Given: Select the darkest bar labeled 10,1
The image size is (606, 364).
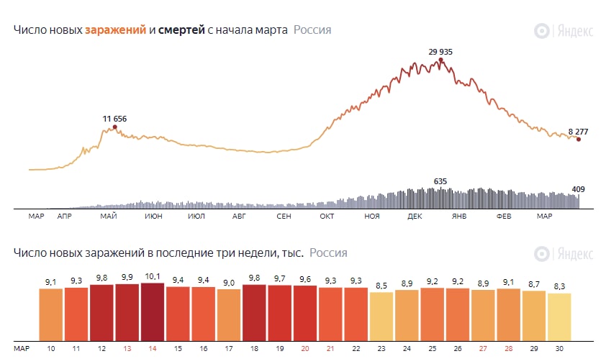Looking at the screenshot, I should (153, 312).
